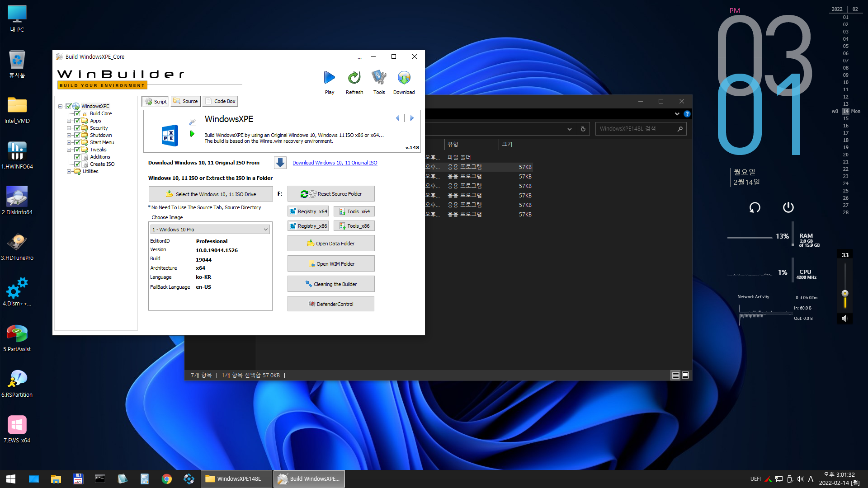This screenshot has height=488, width=868.
Task: Open PartAssist desktop shortcut
Action: (x=17, y=338)
